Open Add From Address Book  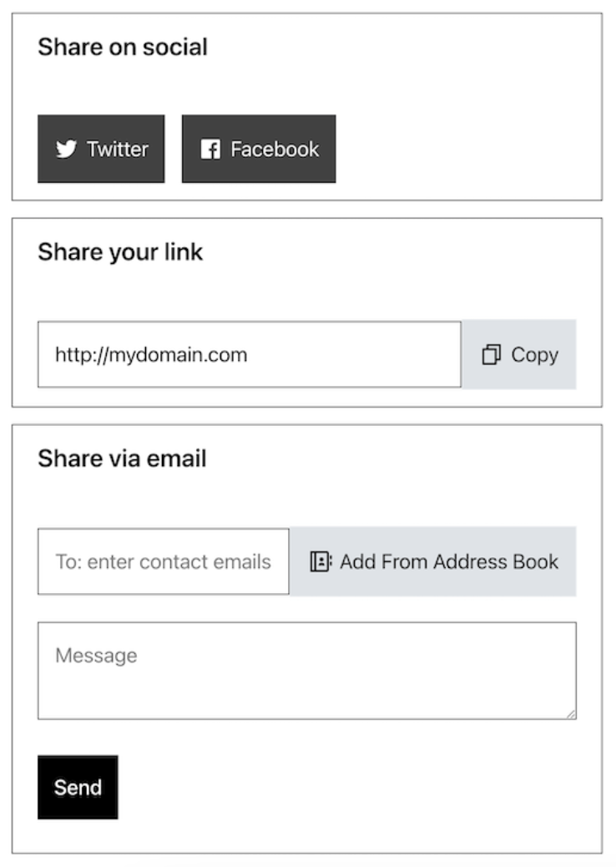pyautogui.click(x=433, y=561)
